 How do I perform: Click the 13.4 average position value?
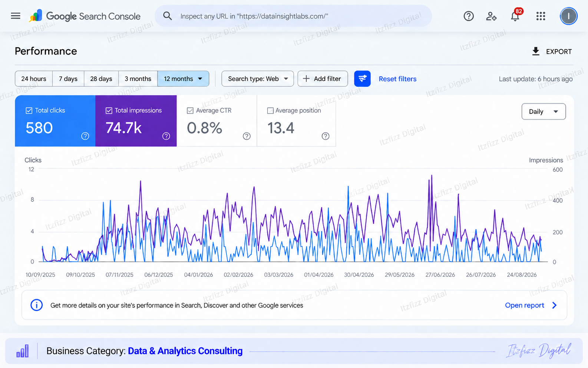tap(281, 128)
